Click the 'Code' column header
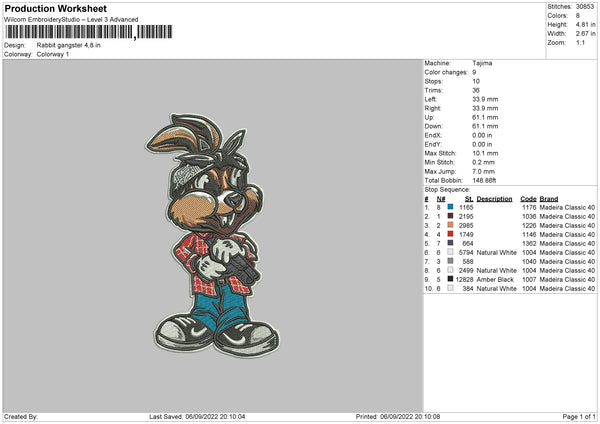This screenshot has width=600, height=424. pos(528,199)
